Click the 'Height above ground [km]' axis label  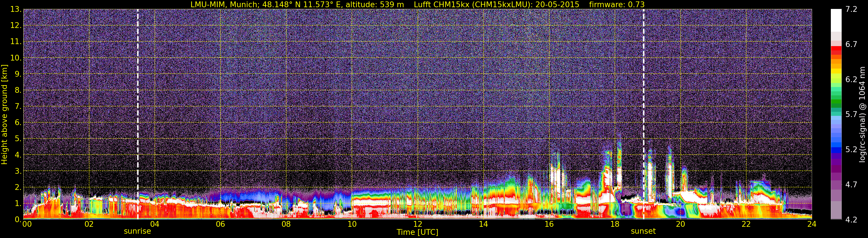coord(4,115)
